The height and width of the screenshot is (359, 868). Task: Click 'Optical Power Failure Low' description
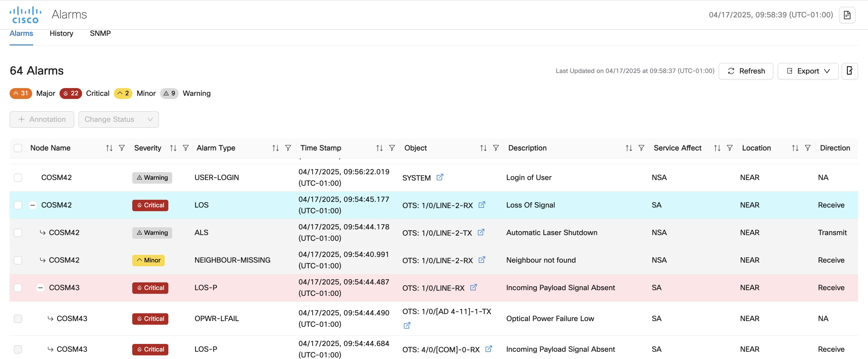(550, 318)
